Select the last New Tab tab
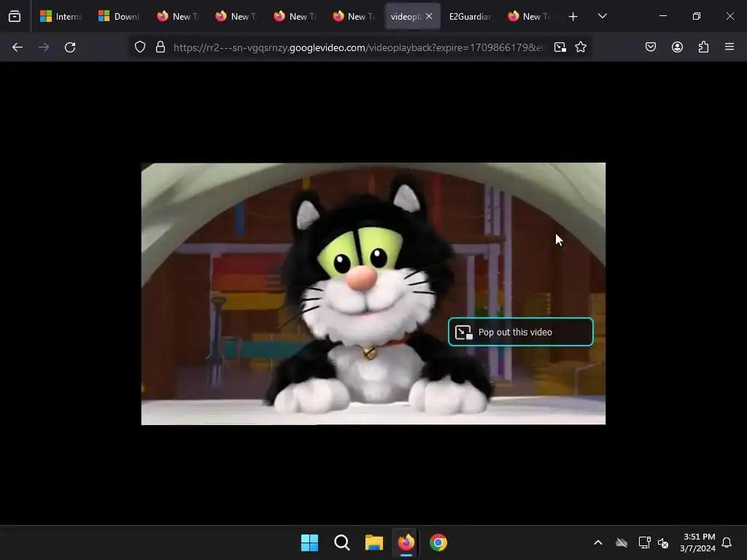The image size is (747, 560). tap(528, 17)
